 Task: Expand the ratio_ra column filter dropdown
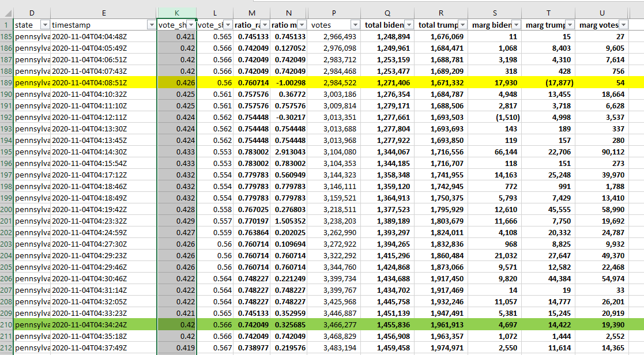point(265,25)
